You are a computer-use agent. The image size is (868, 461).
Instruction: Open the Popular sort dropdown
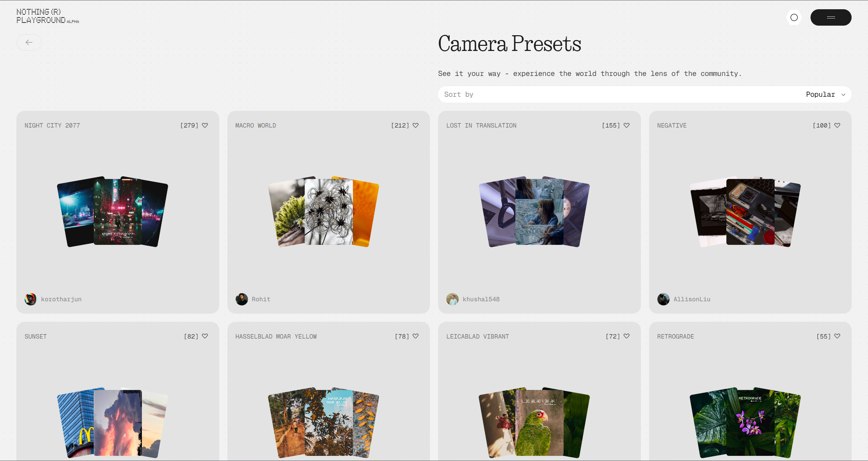point(820,94)
